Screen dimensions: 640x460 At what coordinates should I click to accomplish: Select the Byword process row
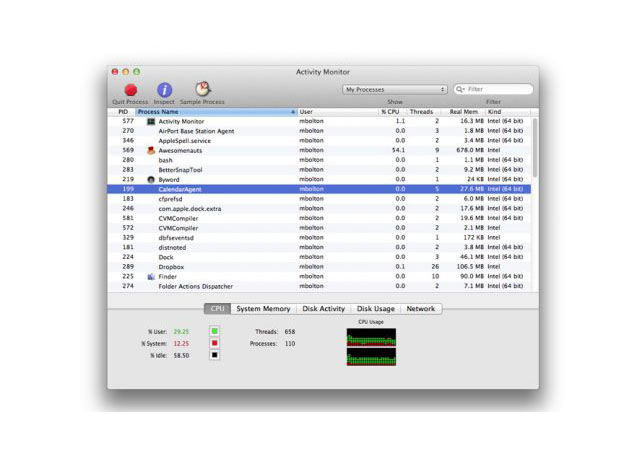coord(319,180)
